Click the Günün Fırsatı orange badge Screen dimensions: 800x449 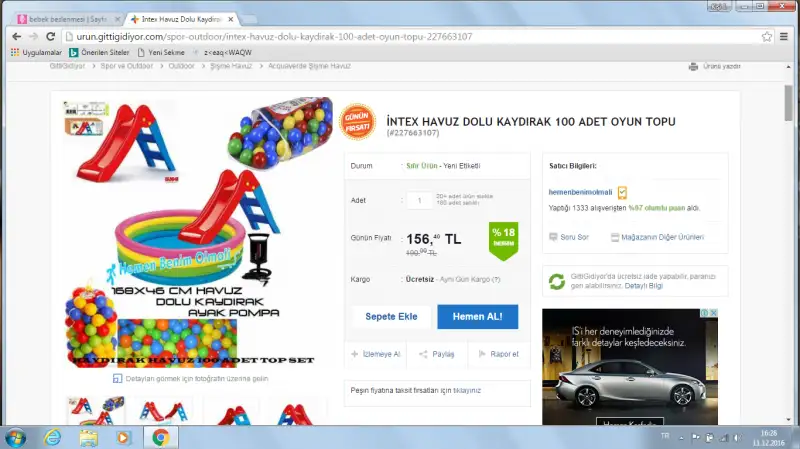point(357,122)
